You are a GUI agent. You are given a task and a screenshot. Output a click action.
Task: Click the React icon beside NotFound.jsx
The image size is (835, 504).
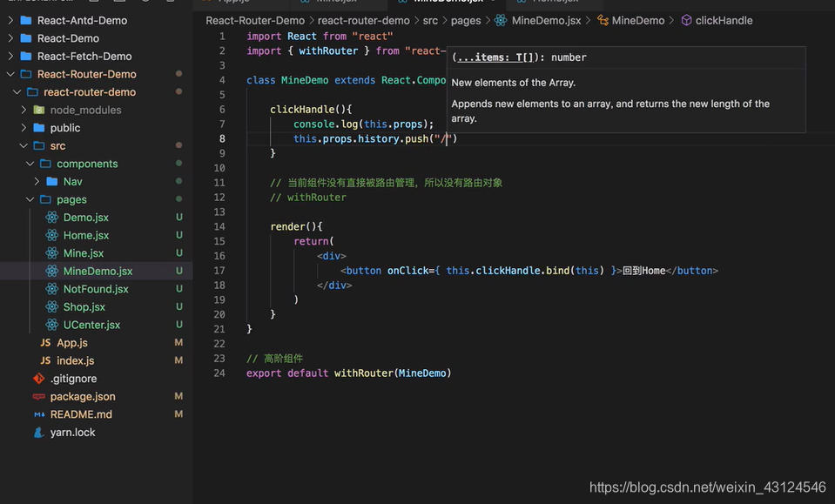(x=51, y=289)
